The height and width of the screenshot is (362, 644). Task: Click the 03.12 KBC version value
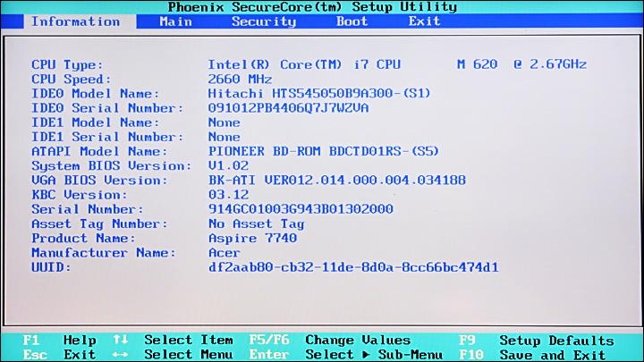coord(228,195)
